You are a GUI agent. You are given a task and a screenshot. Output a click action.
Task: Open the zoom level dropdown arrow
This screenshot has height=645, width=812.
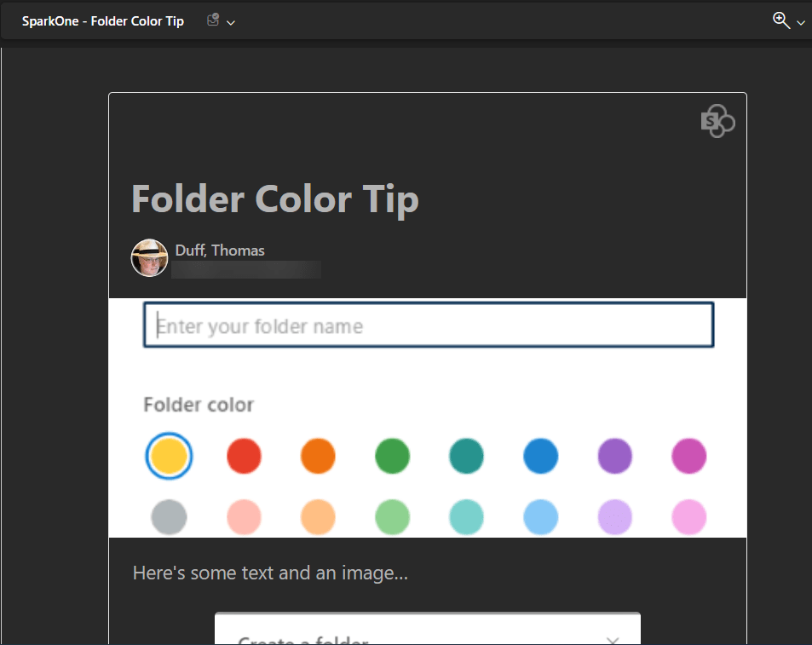coord(800,23)
